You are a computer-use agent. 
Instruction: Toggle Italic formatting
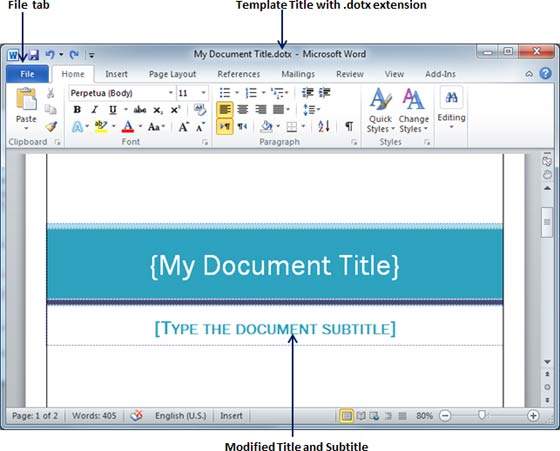coord(95,110)
